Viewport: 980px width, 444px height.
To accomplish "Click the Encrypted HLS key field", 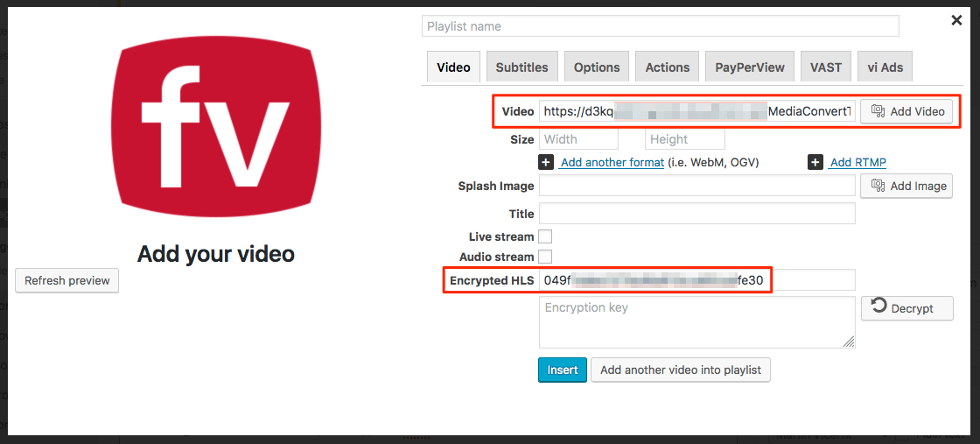I will point(696,280).
